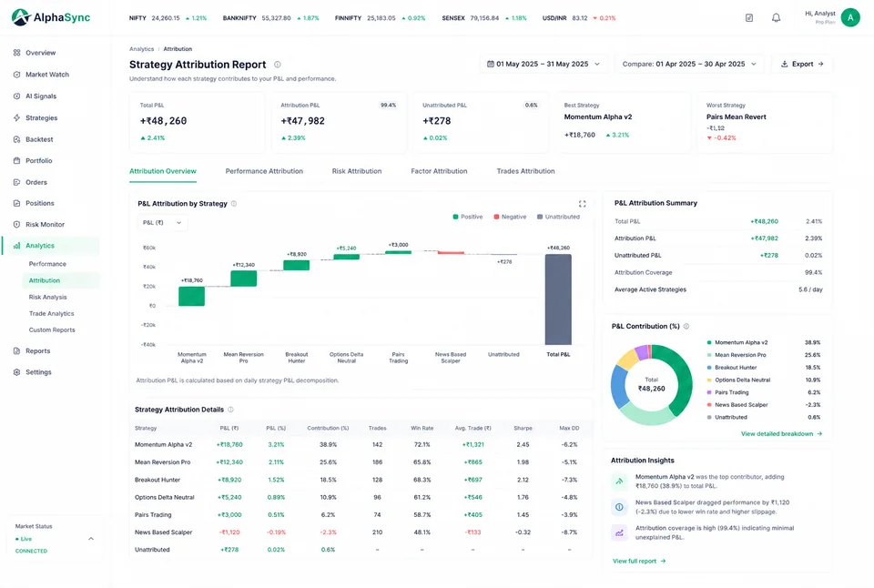Switch to Factor Attribution tab
Image resolution: width=874 pixels, height=588 pixels.
(x=439, y=171)
